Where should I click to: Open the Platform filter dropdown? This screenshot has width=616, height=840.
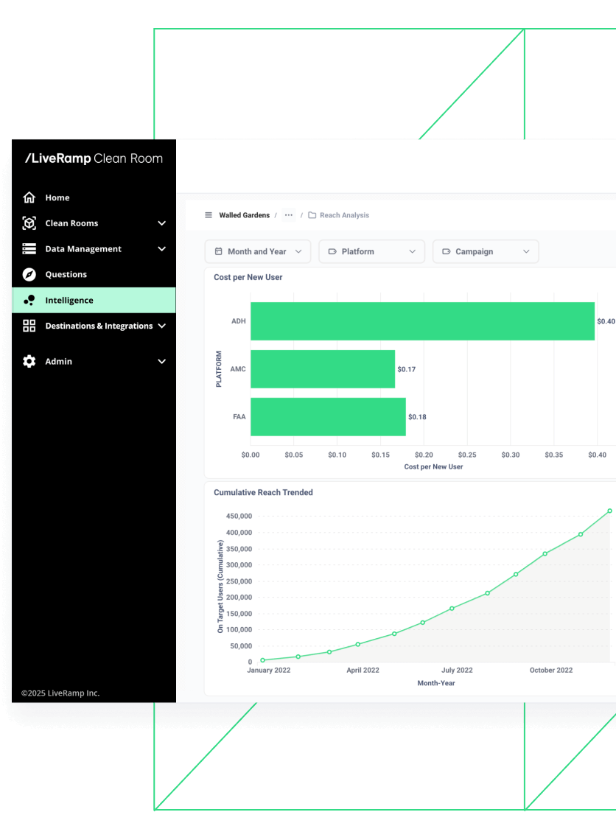click(x=372, y=251)
